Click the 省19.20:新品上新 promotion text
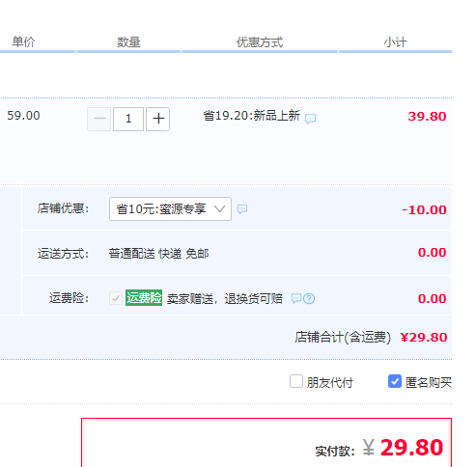The height and width of the screenshot is (467, 476). [251, 116]
